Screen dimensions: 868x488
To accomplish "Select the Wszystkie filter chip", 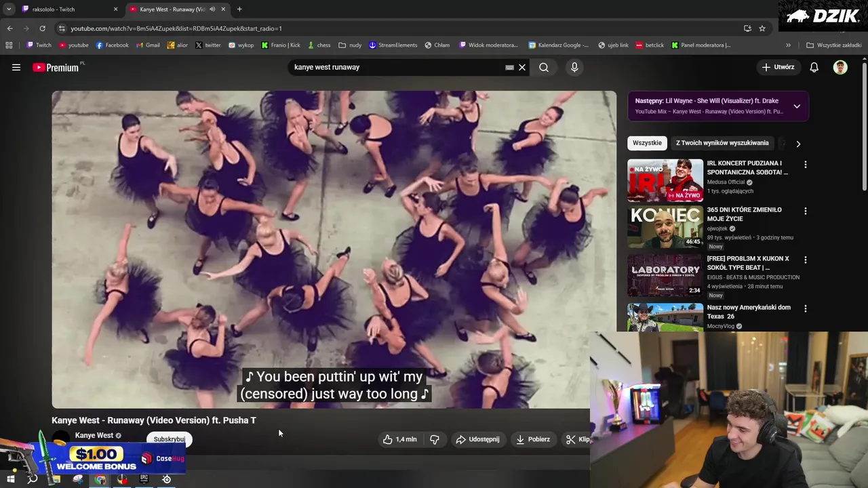I will 647,143.
